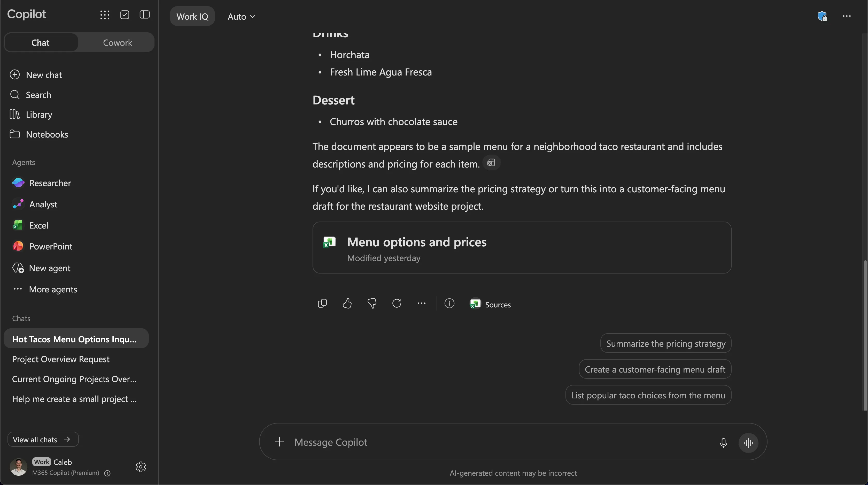The height and width of the screenshot is (485, 868).
Task: Expand the Auto model dropdown
Action: tap(242, 17)
